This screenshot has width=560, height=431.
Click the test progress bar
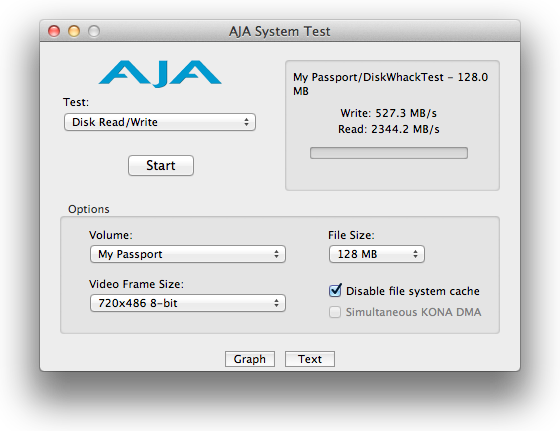click(389, 153)
